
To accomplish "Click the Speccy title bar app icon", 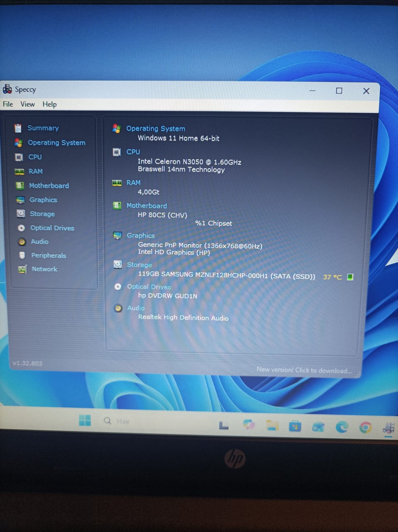I will [7, 89].
